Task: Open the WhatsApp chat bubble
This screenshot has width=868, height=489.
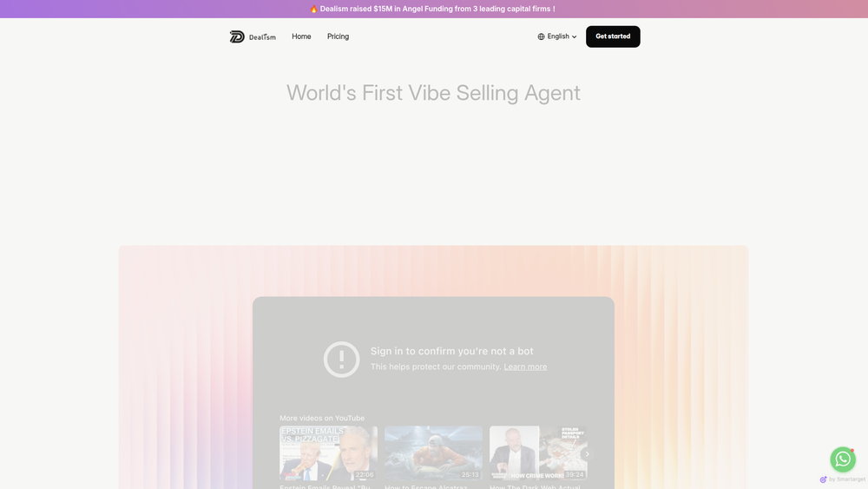Action: [843, 459]
